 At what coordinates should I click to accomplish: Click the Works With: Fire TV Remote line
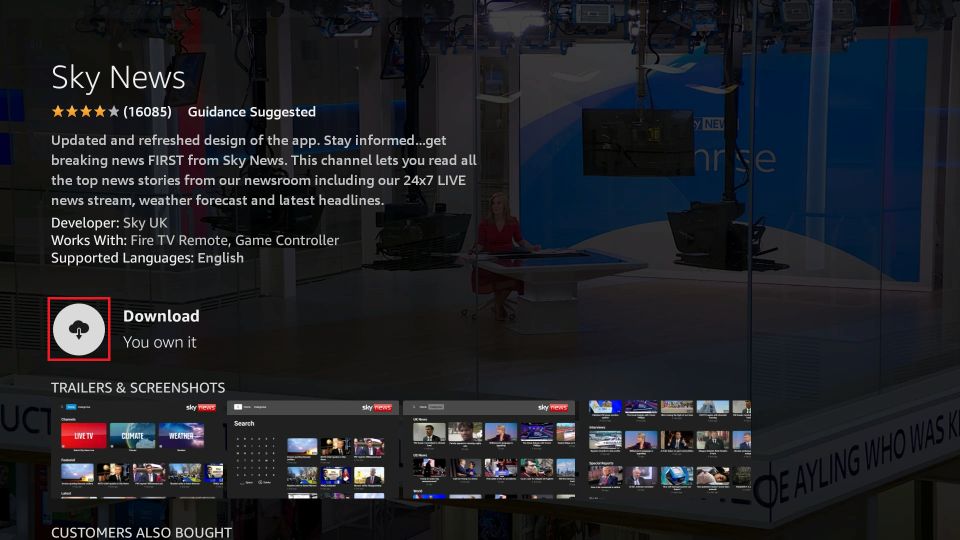195,241
